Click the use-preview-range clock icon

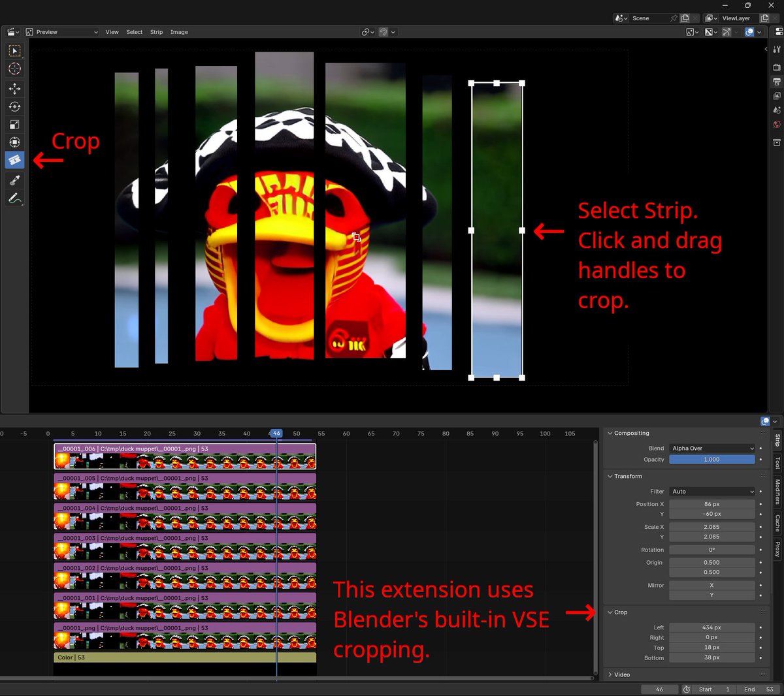pyautogui.click(x=687, y=689)
